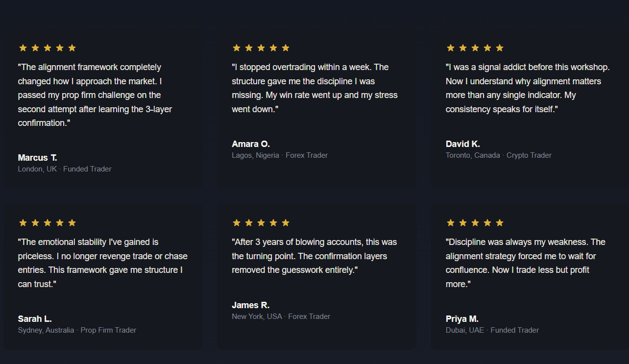
Task: Click the fifth star in Amara O.'s rating
Action: (x=286, y=48)
